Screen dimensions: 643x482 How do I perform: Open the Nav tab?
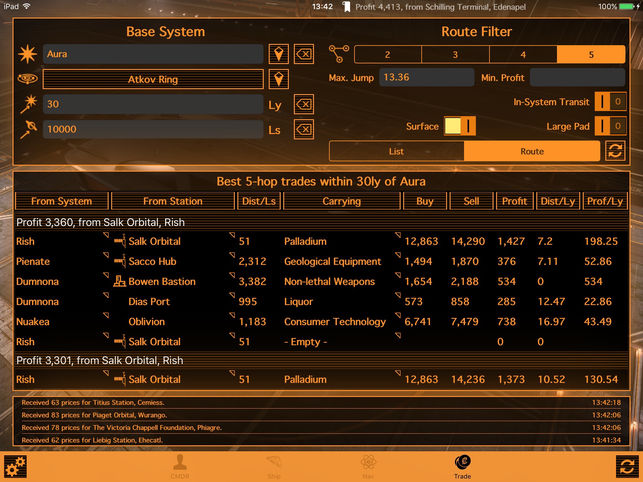coord(368,467)
